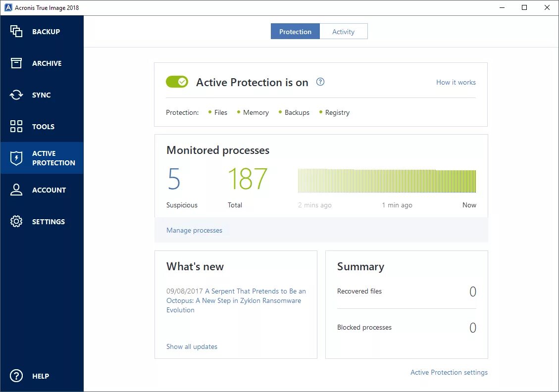Click the Backup icon in sidebar

[16, 31]
